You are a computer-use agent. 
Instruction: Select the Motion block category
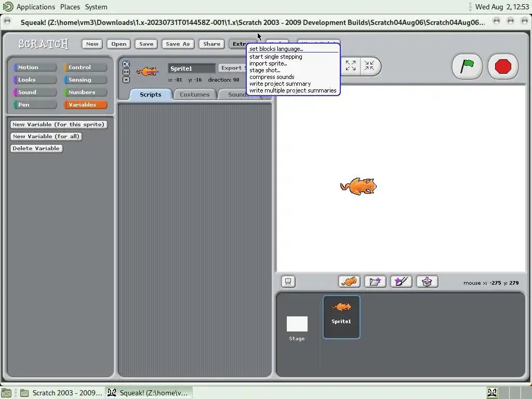(x=35, y=67)
